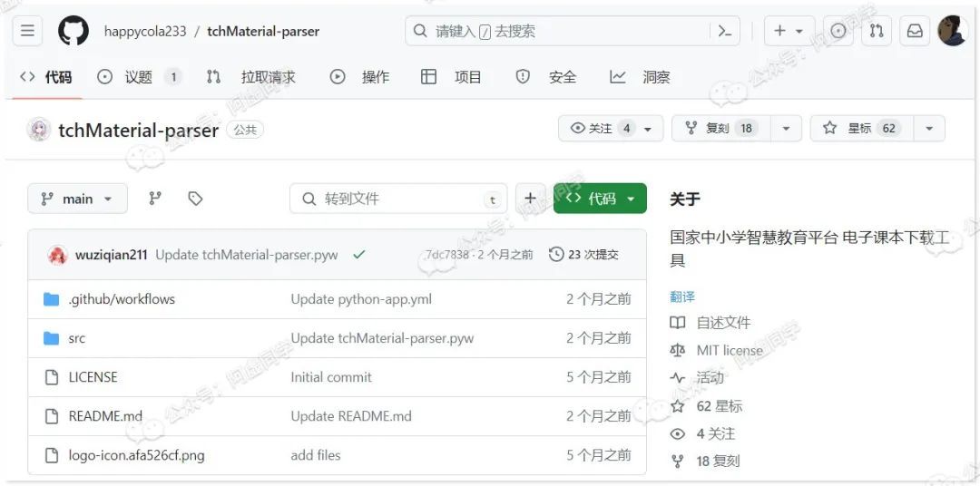Click the 复刻 fork button
This screenshot has height=486, width=980.
click(x=721, y=128)
